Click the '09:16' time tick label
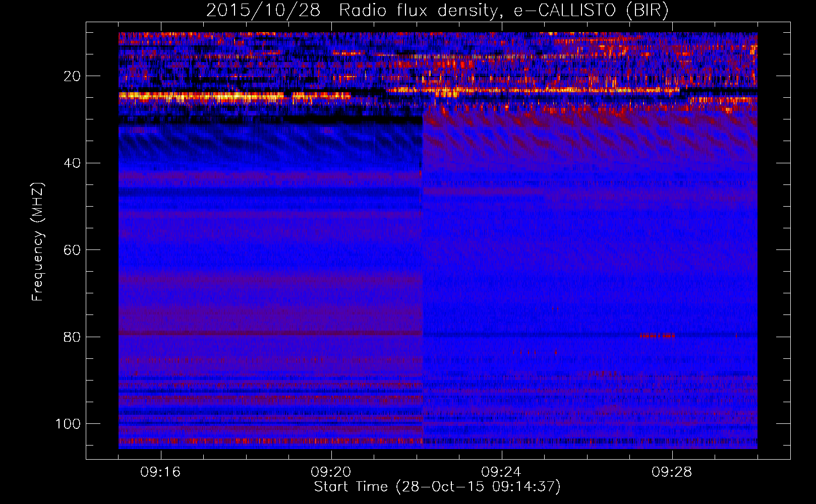This screenshot has width=816, height=504. click(x=160, y=472)
